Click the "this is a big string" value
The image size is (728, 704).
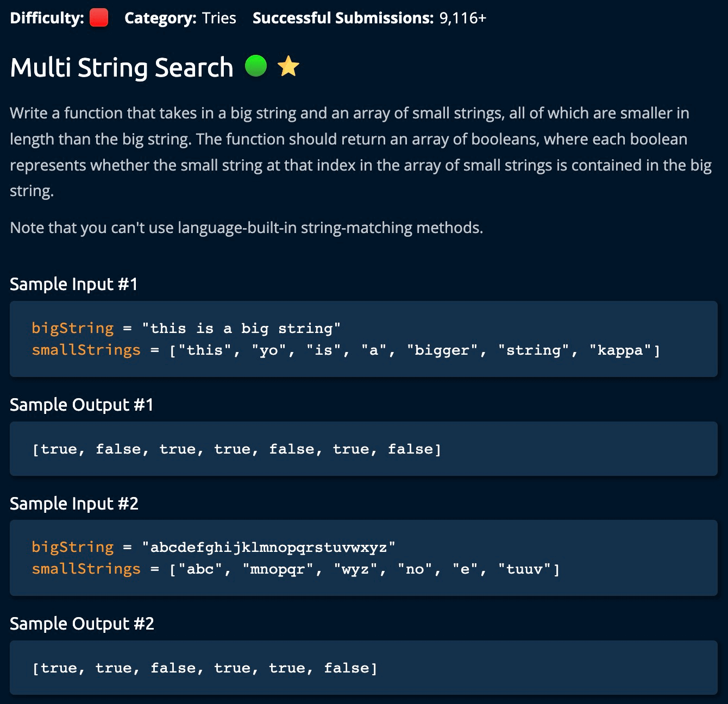241,329
